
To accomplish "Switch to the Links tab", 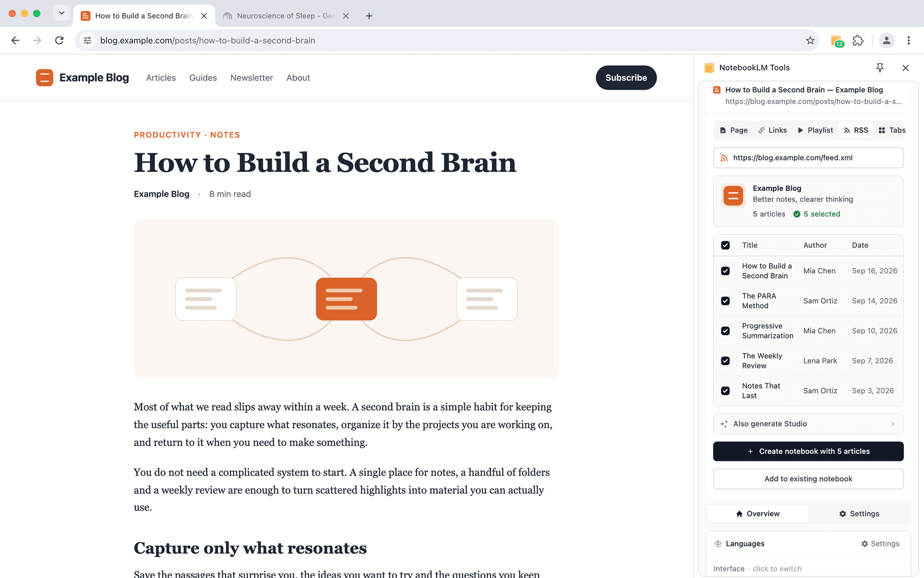I will click(772, 130).
